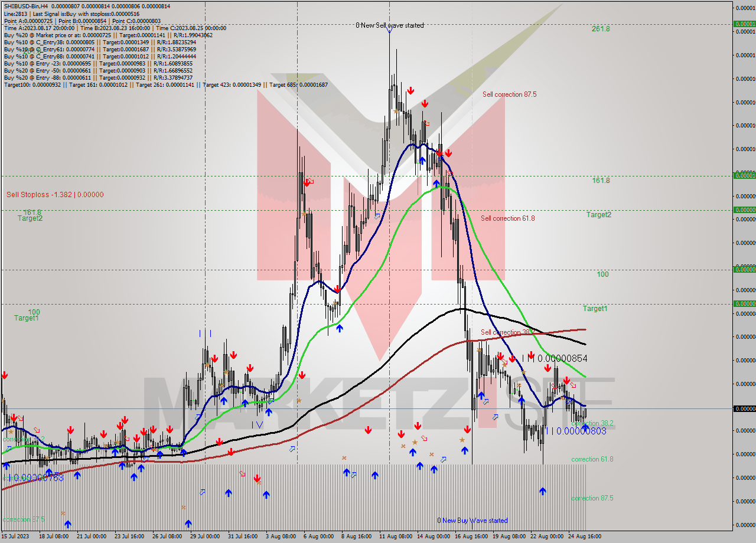The width and height of the screenshot is (756, 543).
Task: Click the '14 Aug 00:00' time axis label
Action: coord(434,537)
